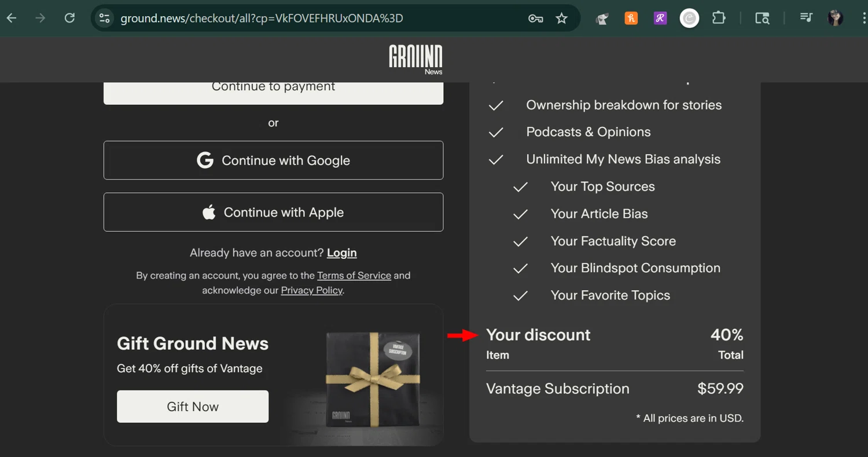Click the Apple logo on button
This screenshot has width=868, height=457.
[209, 212]
